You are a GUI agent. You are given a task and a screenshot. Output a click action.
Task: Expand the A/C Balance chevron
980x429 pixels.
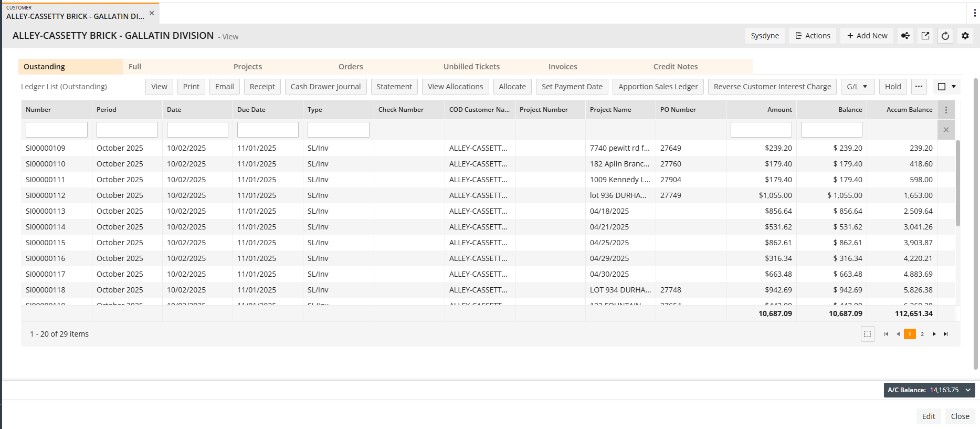click(968, 390)
